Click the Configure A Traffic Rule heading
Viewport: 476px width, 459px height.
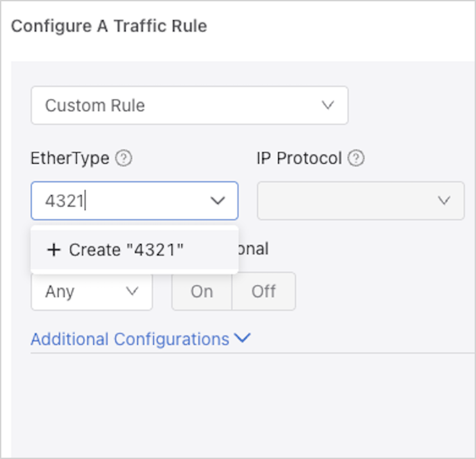coord(109,26)
